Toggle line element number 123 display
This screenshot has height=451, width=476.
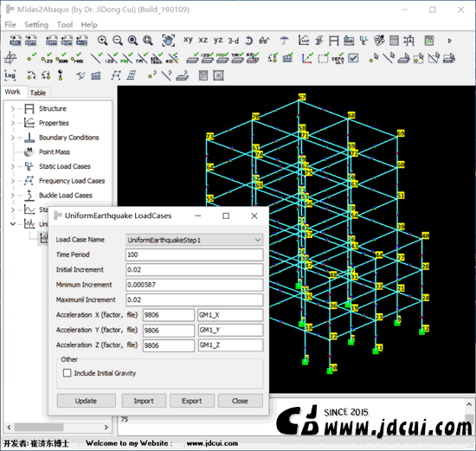pyautogui.click(x=111, y=57)
